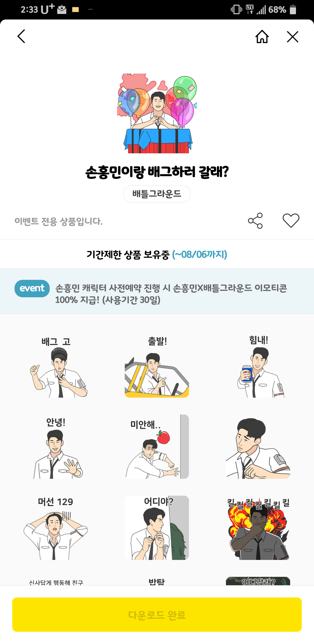Viewport: 314px width, 644px height.
Task: Preview the 출발! car emoticon
Action: tap(157, 366)
